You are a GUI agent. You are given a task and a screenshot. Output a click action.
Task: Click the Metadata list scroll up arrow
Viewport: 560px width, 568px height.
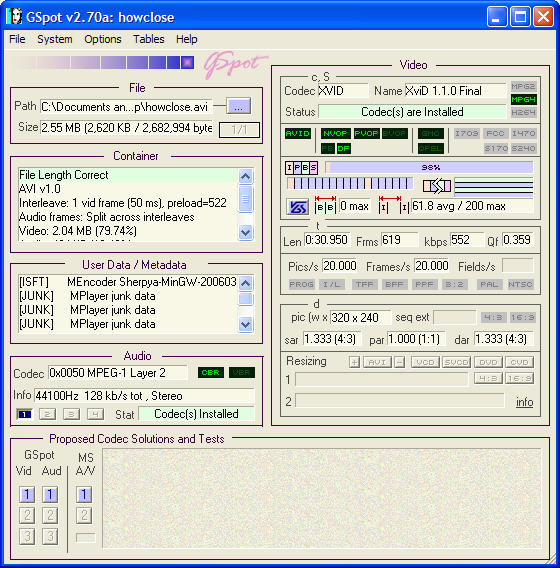pos(245,283)
